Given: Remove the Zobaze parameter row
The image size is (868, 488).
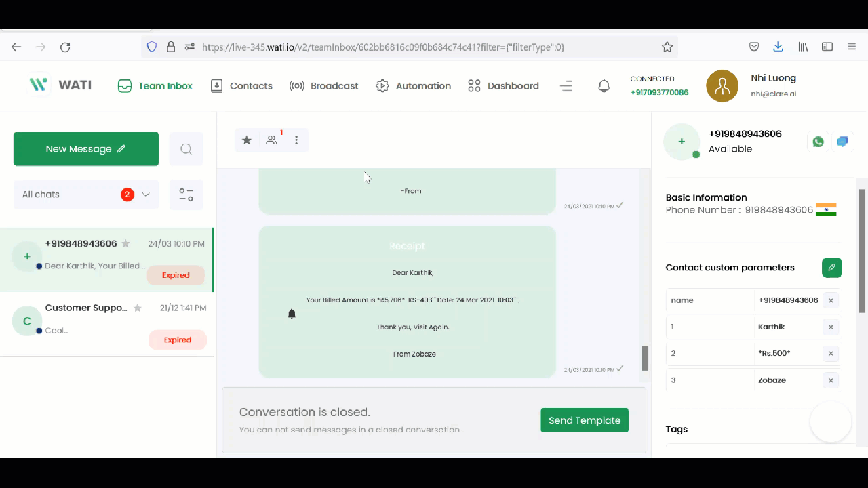Looking at the screenshot, I should point(831,380).
